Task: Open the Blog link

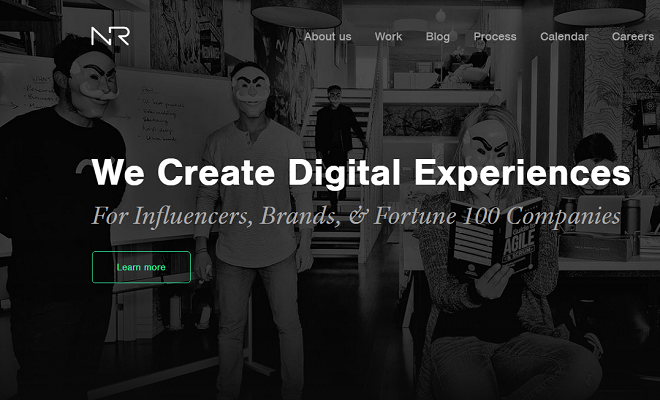Action: click(x=438, y=37)
